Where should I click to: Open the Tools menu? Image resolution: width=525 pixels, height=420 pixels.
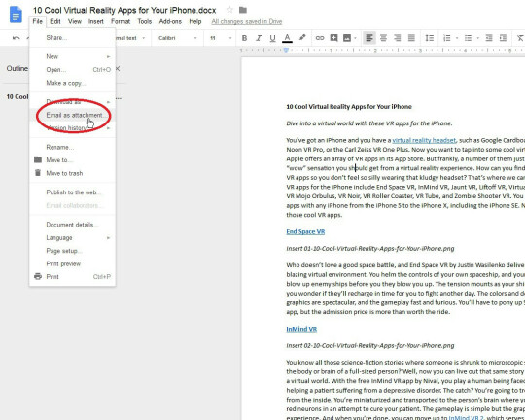tap(144, 21)
